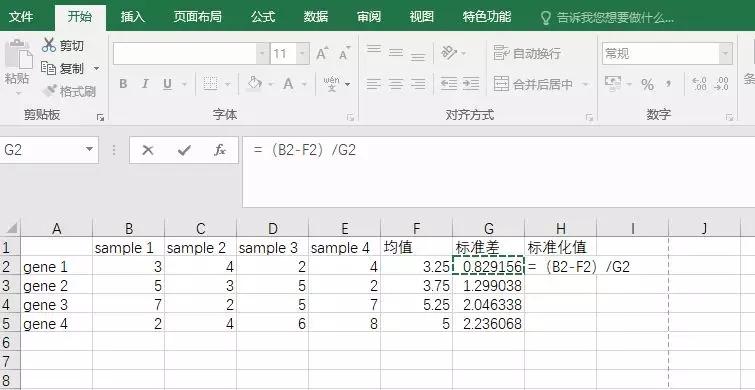Click in the formula bar text
755x390 pixels.
tap(305, 150)
